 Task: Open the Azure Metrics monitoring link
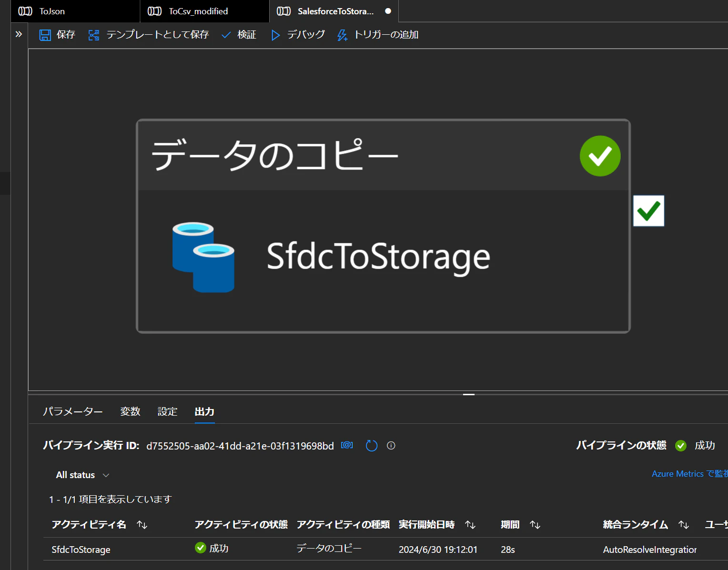coord(690,474)
